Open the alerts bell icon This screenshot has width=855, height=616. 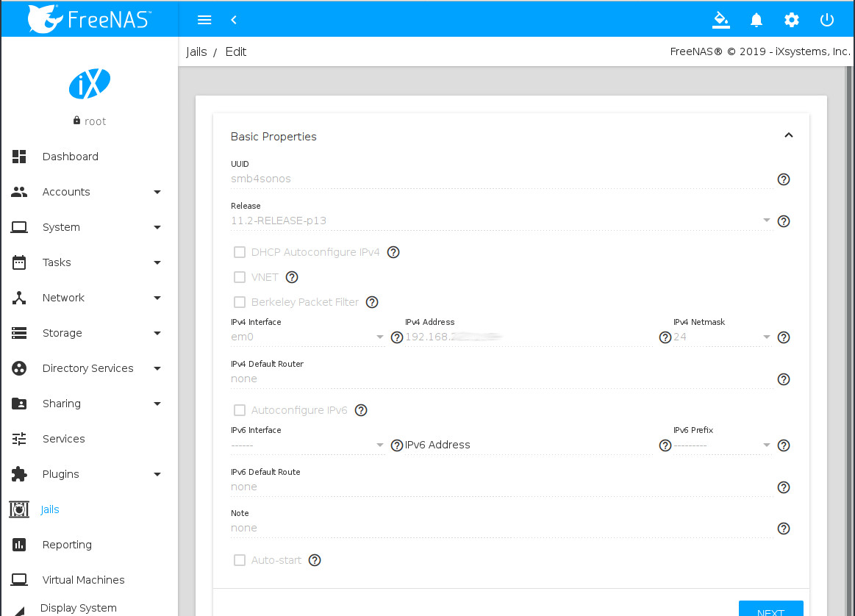coord(756,20)
